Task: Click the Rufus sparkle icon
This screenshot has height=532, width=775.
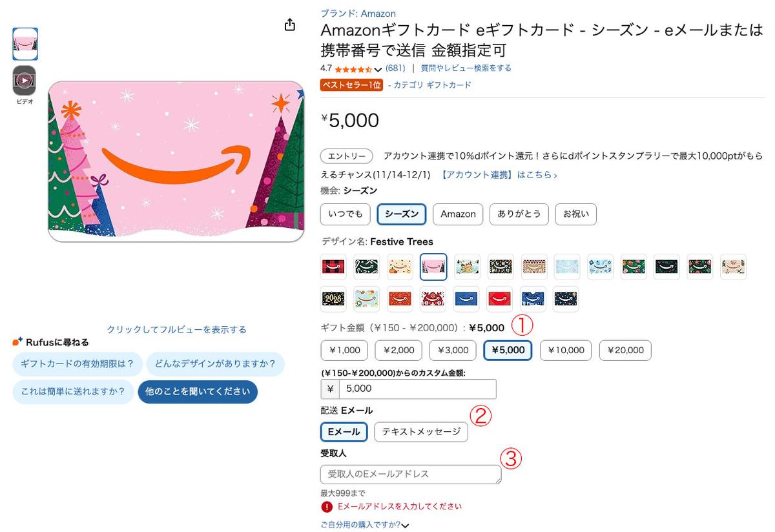Action: click(x=17, y=342)
